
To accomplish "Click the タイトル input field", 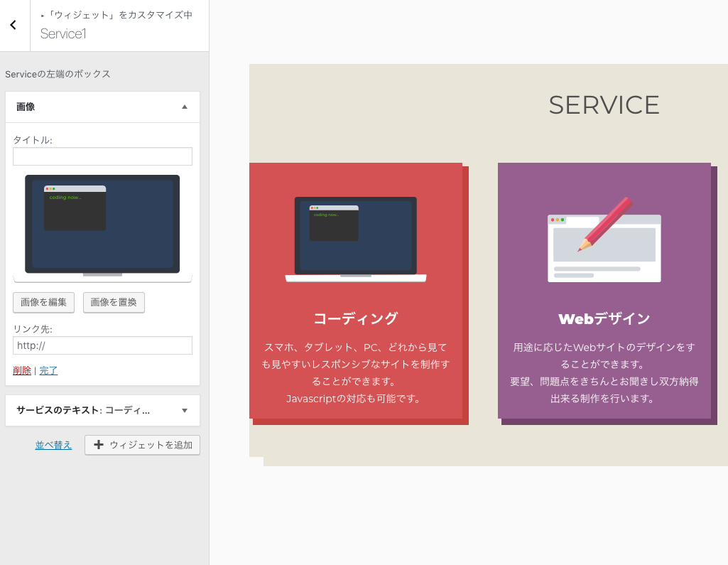I will point(102,156).
